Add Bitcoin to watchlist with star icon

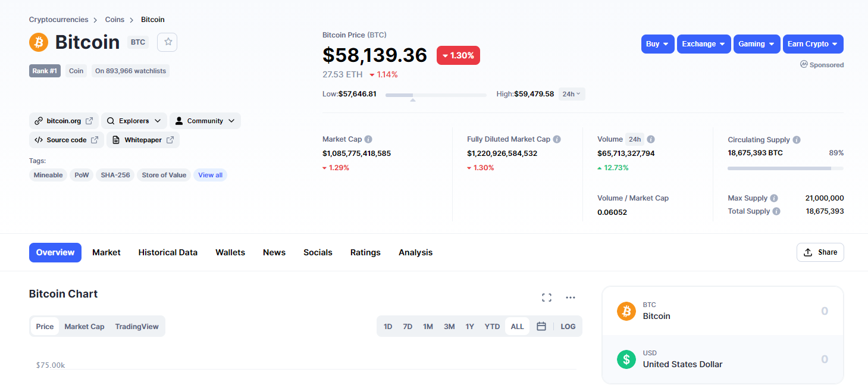coord(168,42)
